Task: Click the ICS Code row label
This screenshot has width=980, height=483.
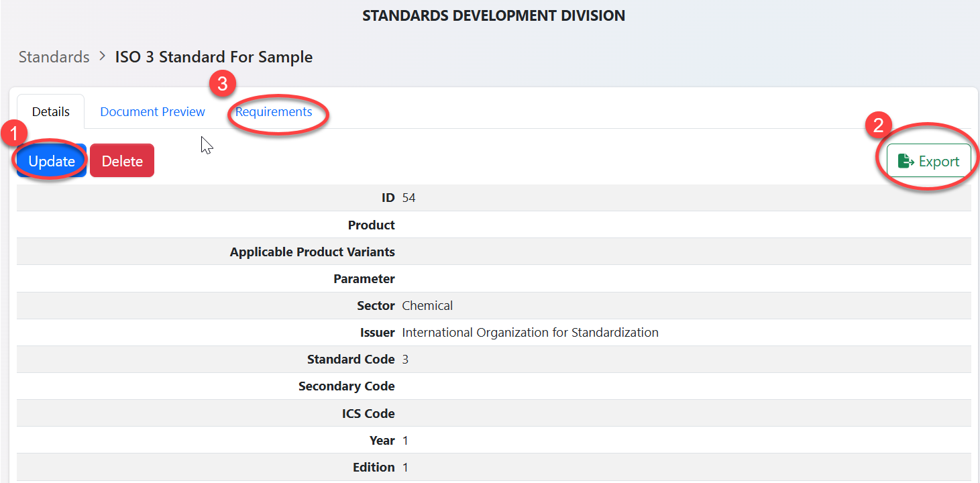Action: pos(368,414)
